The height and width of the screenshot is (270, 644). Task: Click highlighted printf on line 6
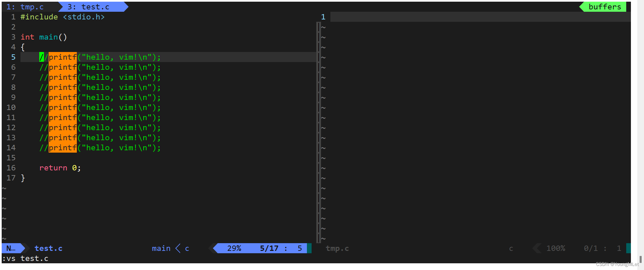pos(63,67)
